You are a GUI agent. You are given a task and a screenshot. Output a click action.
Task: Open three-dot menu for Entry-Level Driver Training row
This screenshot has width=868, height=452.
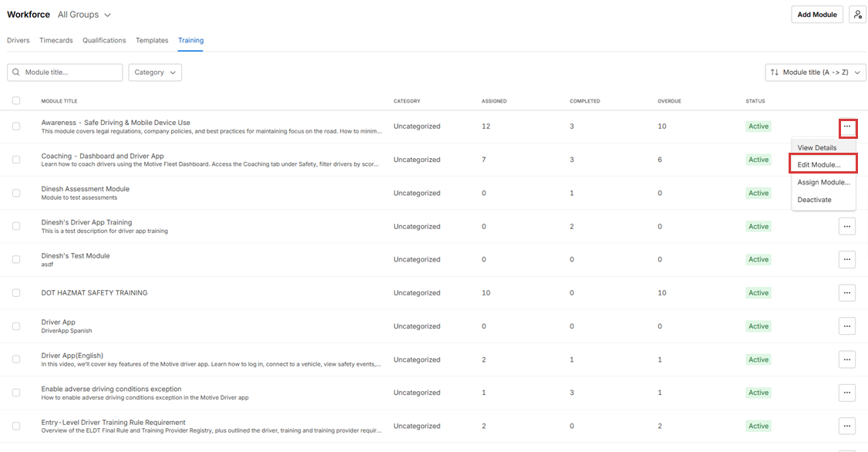(x=847, y=426)
